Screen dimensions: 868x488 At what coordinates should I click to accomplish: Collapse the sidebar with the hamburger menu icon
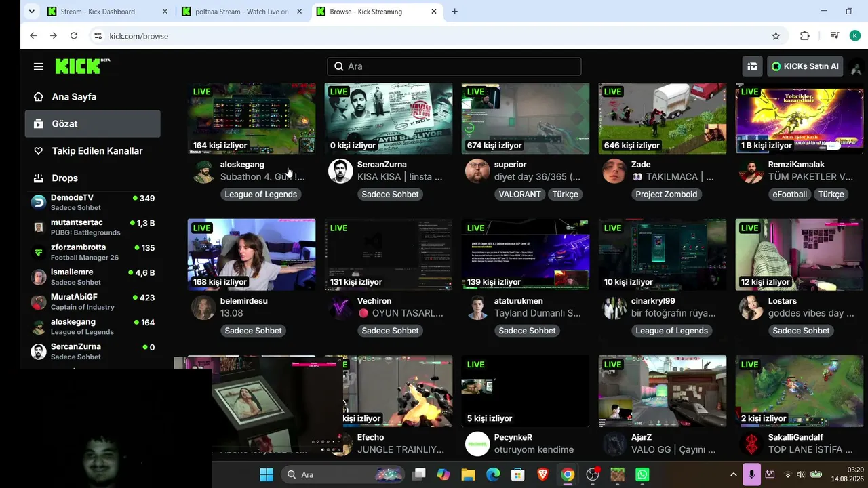coord(38,66)
